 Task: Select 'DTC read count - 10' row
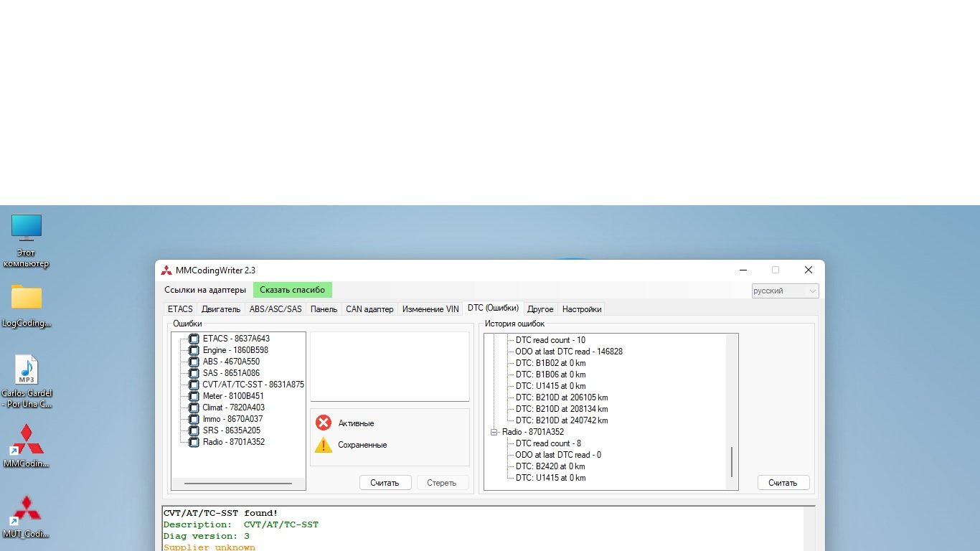550,340
